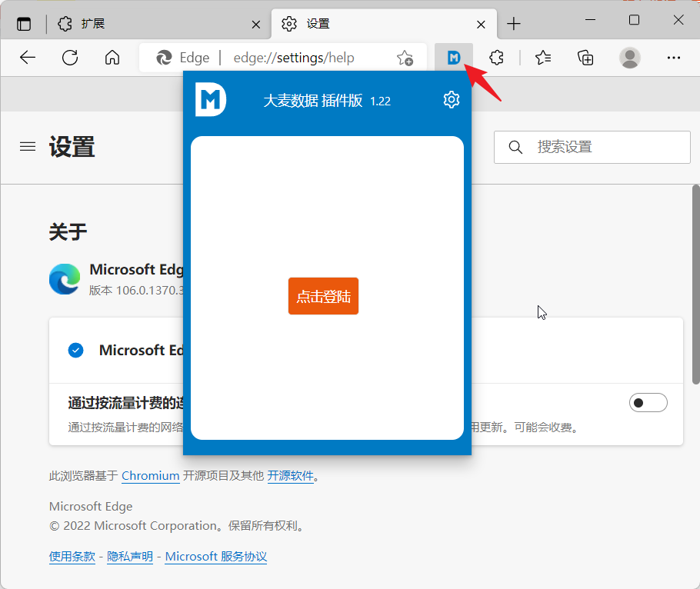Open the settings and more menu
This screenshot has height=589, width=700.
(x=674, y=58)
